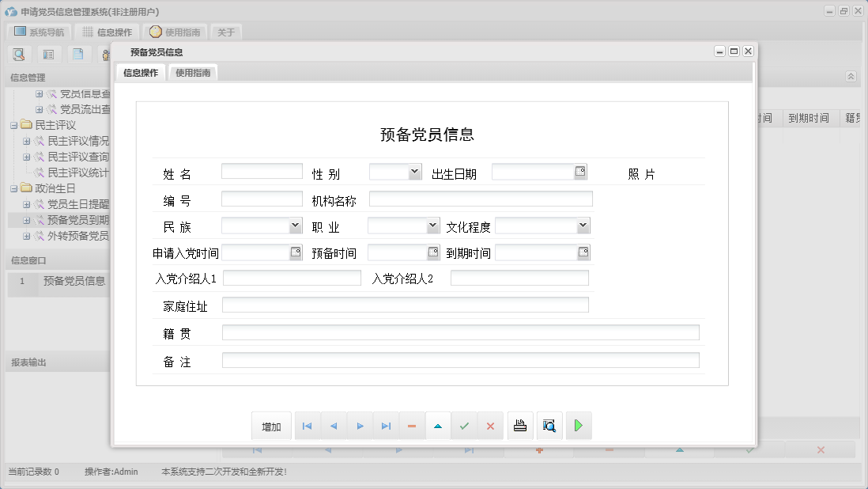
Task: Collapse the 民主评议 folder in the tree
Action: click(13, 124)
